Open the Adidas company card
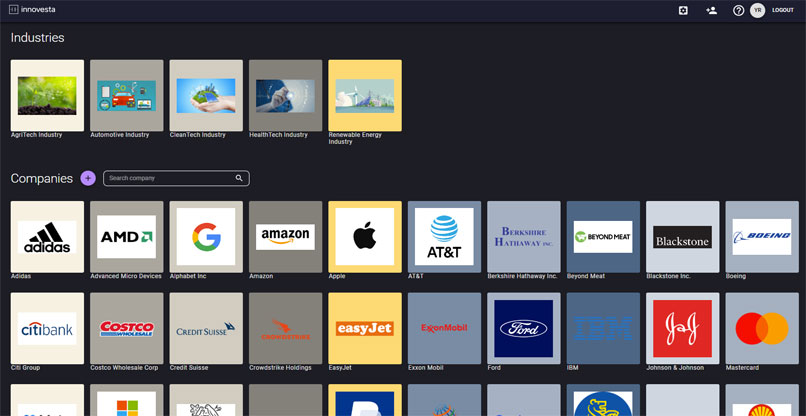806x416 pixels. pos(47,237)
